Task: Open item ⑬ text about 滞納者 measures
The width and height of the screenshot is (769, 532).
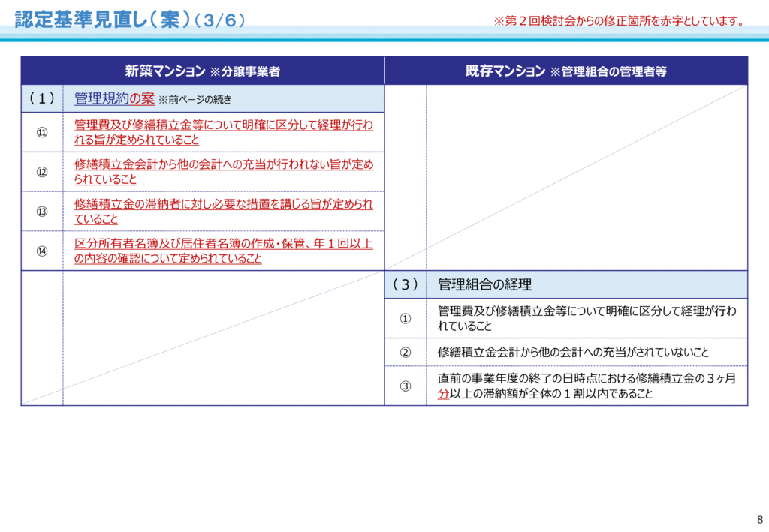Action: (223, 211)
